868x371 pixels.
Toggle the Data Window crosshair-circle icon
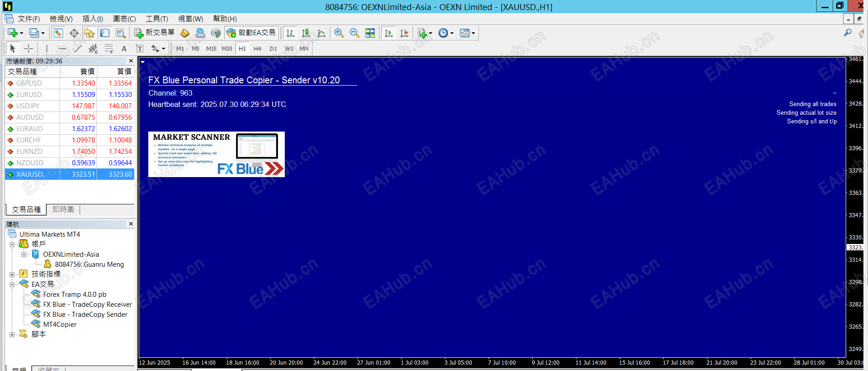point(74,33)
